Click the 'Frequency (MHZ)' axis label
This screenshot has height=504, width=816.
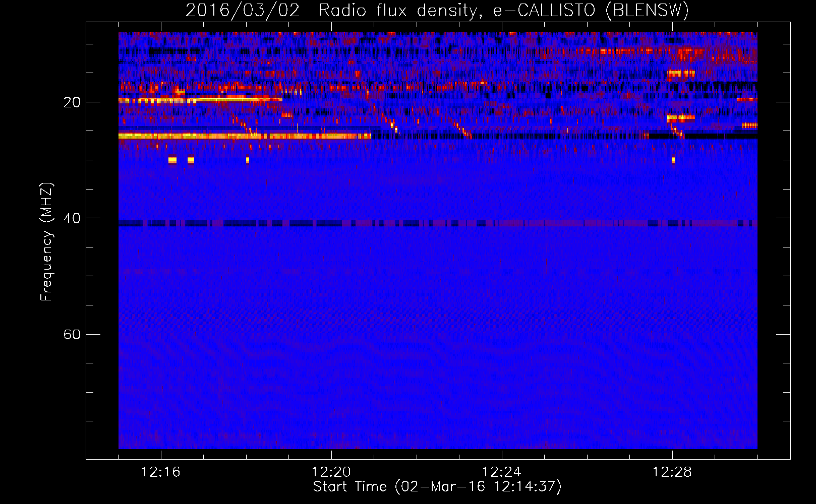46,242
